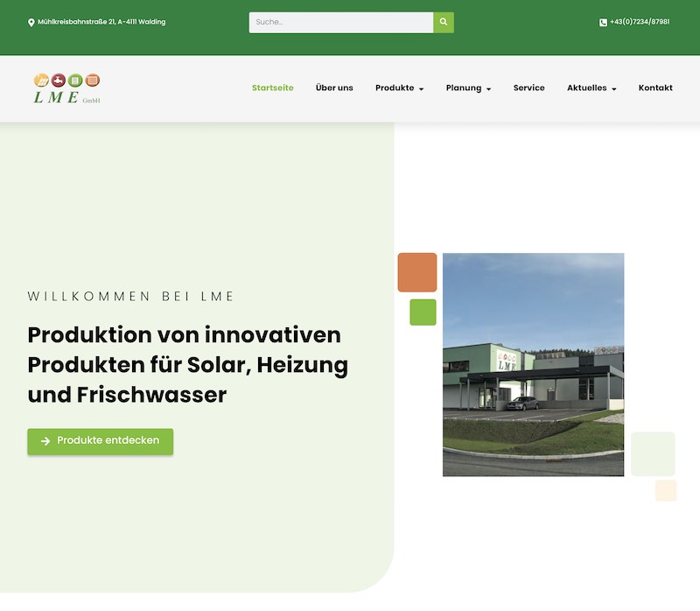Open the Startseite menu item
This screenshot has height=611, width=700.
[273, 88]
